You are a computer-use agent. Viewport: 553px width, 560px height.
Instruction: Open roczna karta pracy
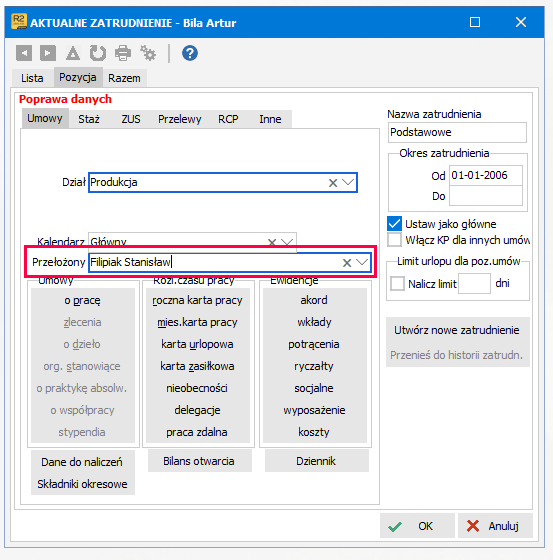pyautogui.click(x=197, y=300)
